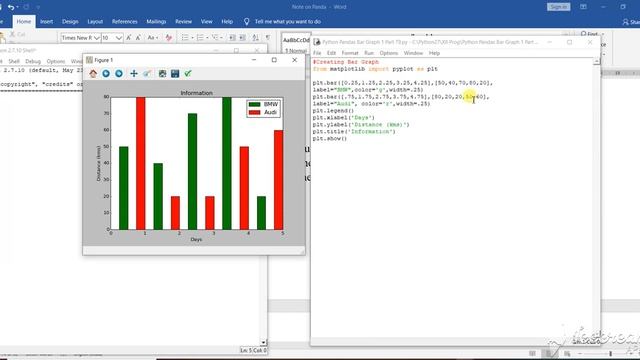
Task: Apply bullet list formatting
Action: pyautogui.click(x=185, y=38)
